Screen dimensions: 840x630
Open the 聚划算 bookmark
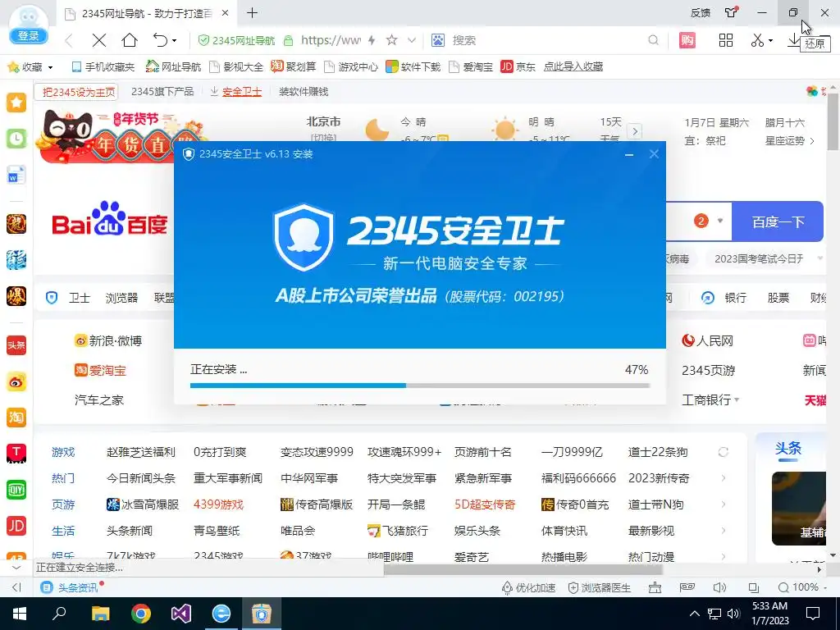[294, 67]
